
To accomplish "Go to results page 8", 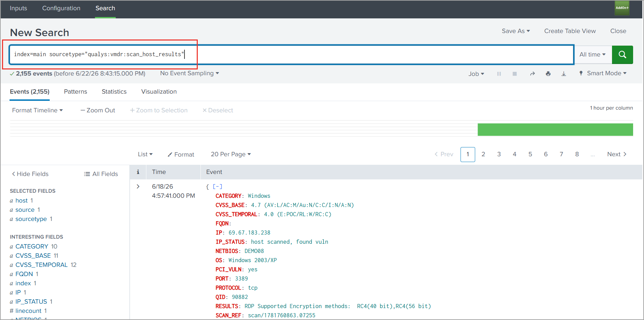I will (x=577, y=154).
